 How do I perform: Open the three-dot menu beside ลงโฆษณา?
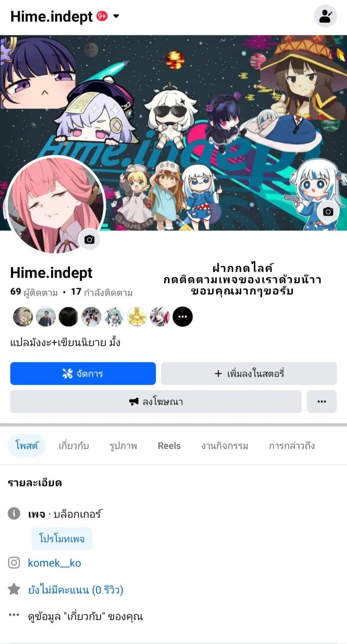click(x=322, y=401)
